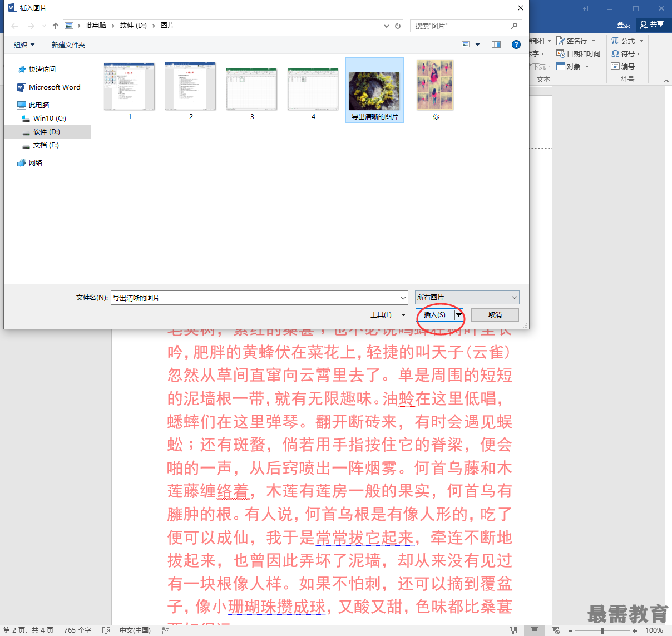
Task: Expand the address bar history dropdown
Action: (387, 26)
